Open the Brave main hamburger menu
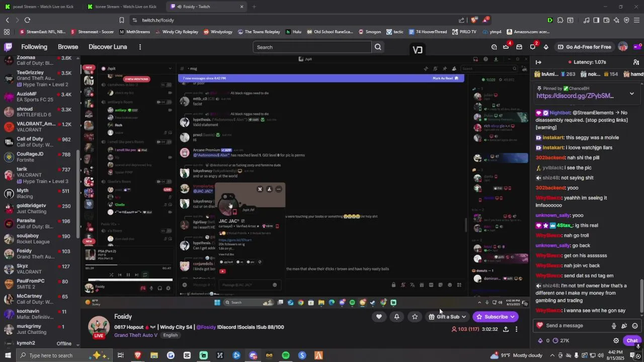This screenshot has height=362, width=644. point(636,20)
